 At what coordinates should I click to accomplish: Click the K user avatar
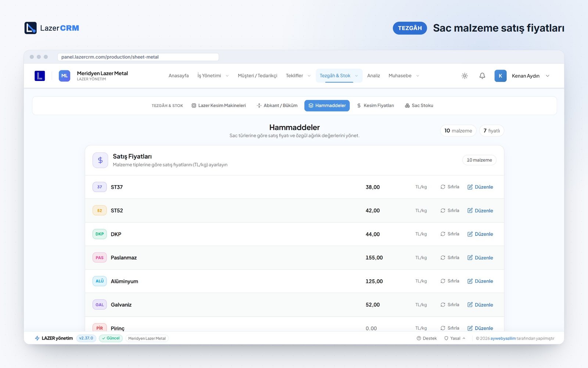[500, 76]
